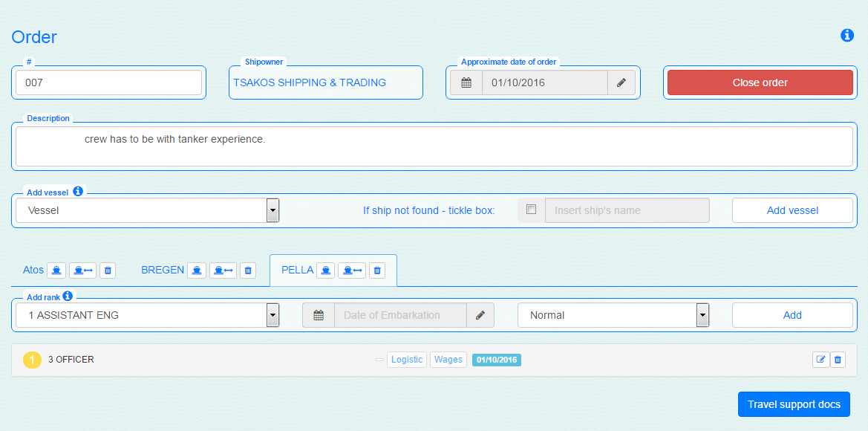Delete the 3 OFFICER rank row
This screenshot has height=431, width=868.
[838, 360]
